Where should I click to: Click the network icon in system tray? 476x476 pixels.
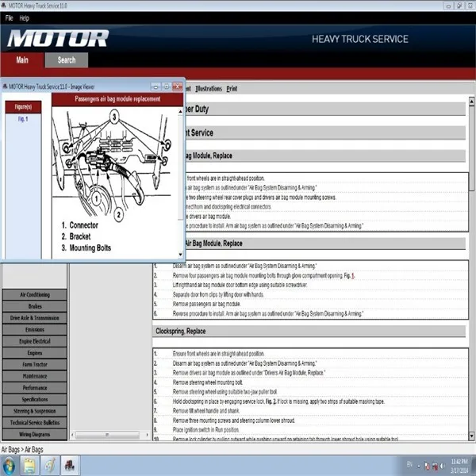pos(435,466)
